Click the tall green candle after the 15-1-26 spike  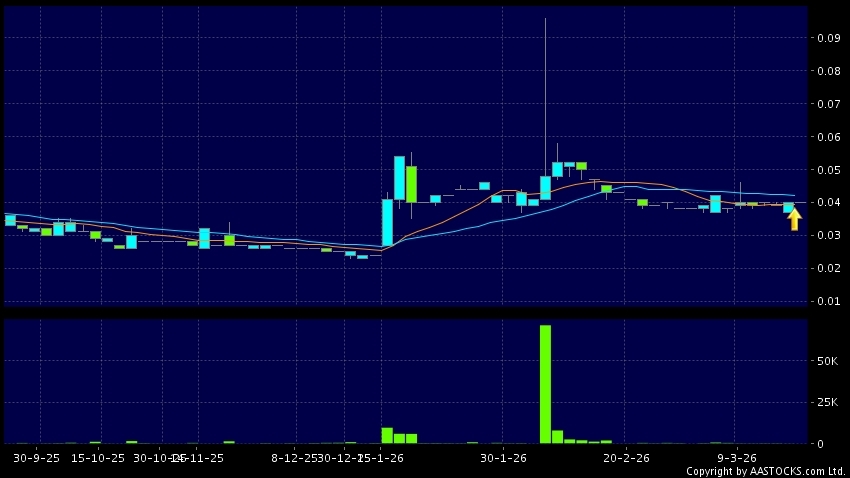(x=411, y=184)
